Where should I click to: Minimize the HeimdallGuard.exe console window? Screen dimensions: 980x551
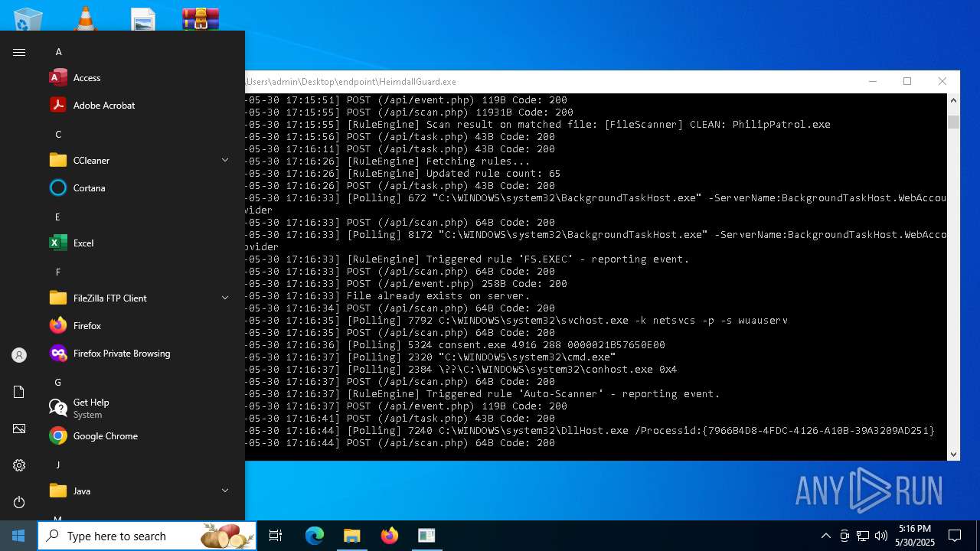873,81
